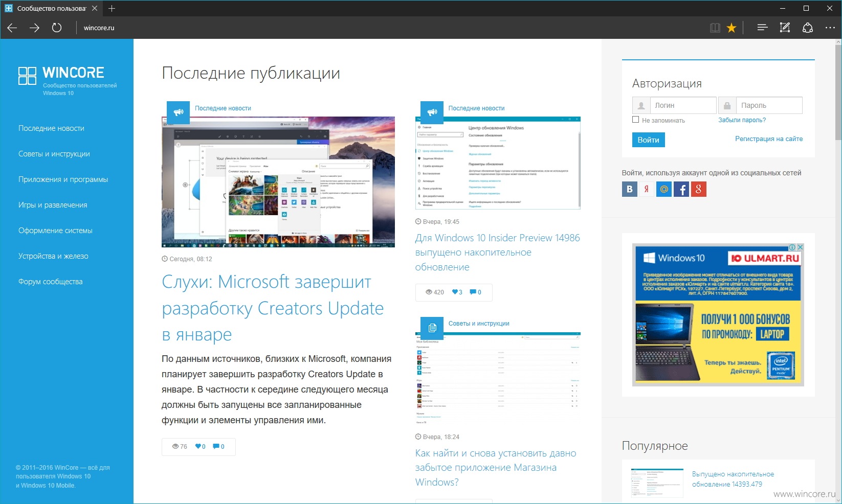Click the page vertical scrollbar thumb
842x504 pixels.
838,93
